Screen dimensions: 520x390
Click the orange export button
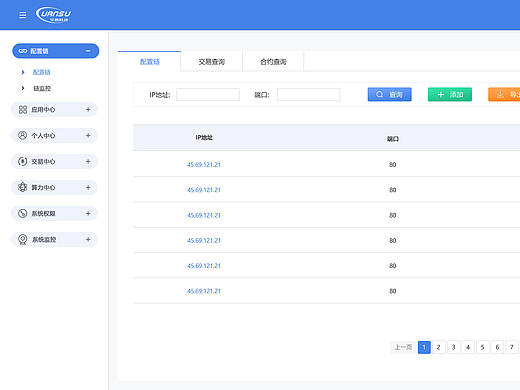pos(504,94)
